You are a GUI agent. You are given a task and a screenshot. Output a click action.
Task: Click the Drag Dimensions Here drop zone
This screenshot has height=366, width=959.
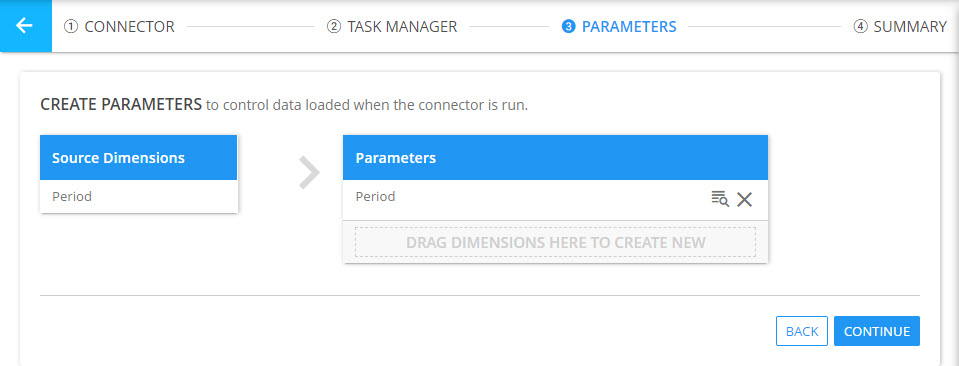click(555, 242)
